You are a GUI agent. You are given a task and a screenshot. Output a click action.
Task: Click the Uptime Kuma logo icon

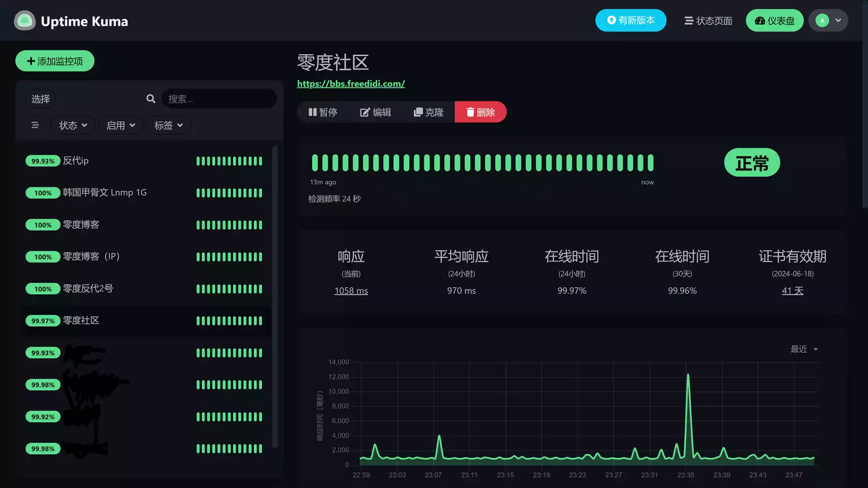pos(25,21)
